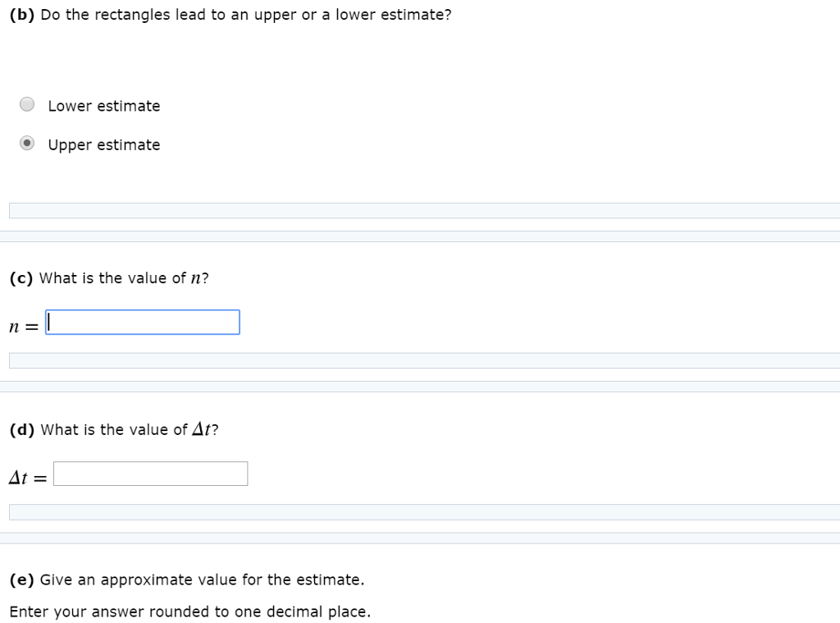Click the "n =" label beside input
The image size is (840, 623).
[x=24, y=326]
